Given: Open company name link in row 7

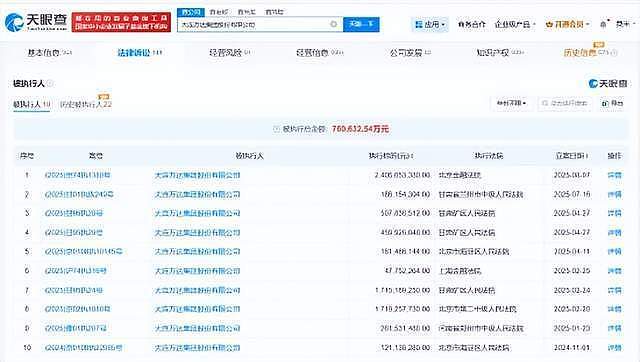Looking at the screenshot, I should click(197, 291).
